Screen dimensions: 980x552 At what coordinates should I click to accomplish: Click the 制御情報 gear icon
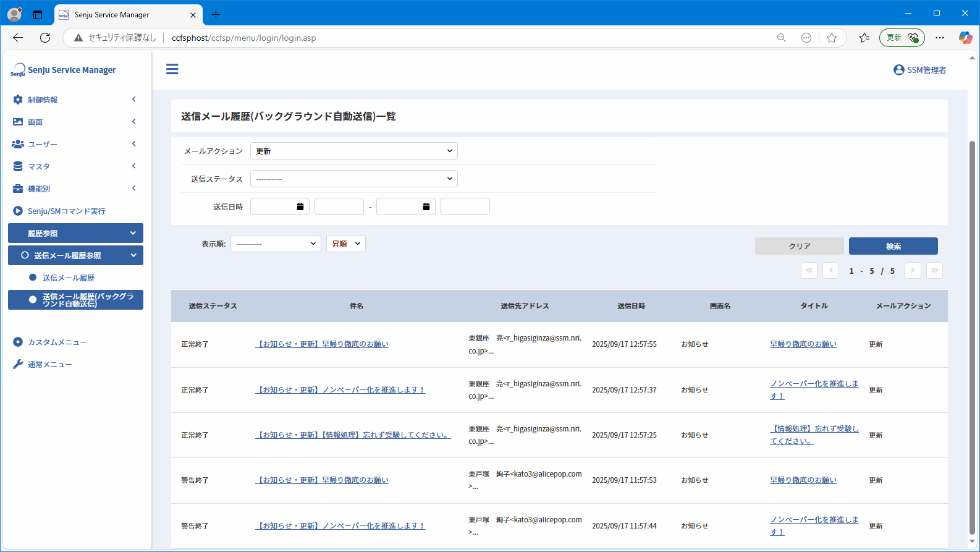point(18,100)
